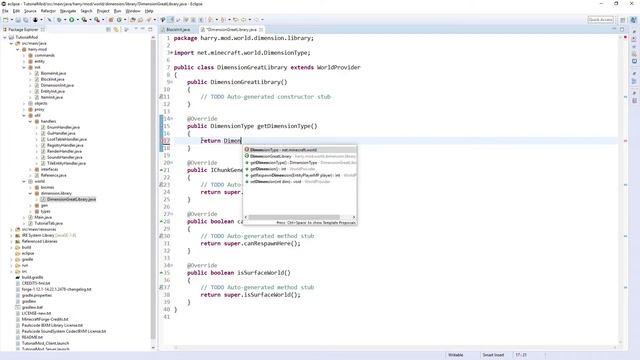Open the Run menu
This screenshot has height=360, width=640.
coord(118,11)
